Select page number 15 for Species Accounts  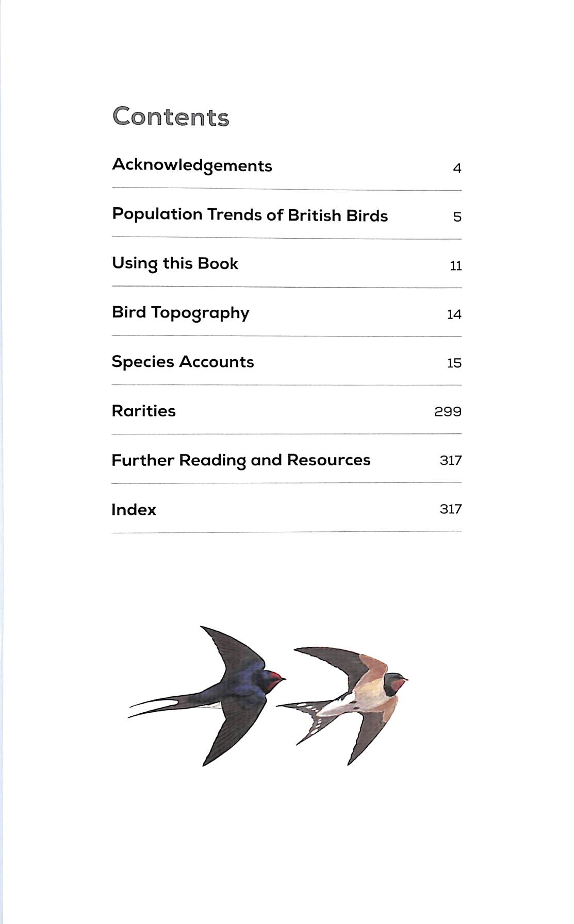point(454,363)
